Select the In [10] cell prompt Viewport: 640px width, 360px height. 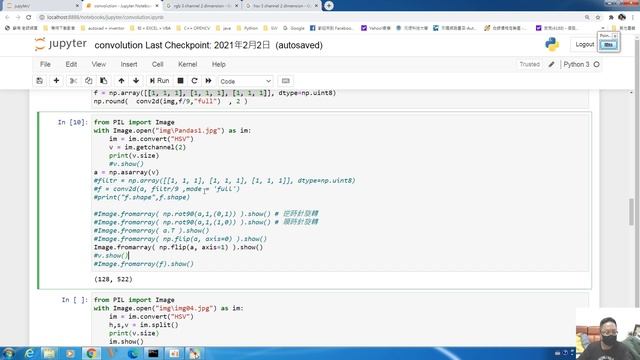[72, 122]
